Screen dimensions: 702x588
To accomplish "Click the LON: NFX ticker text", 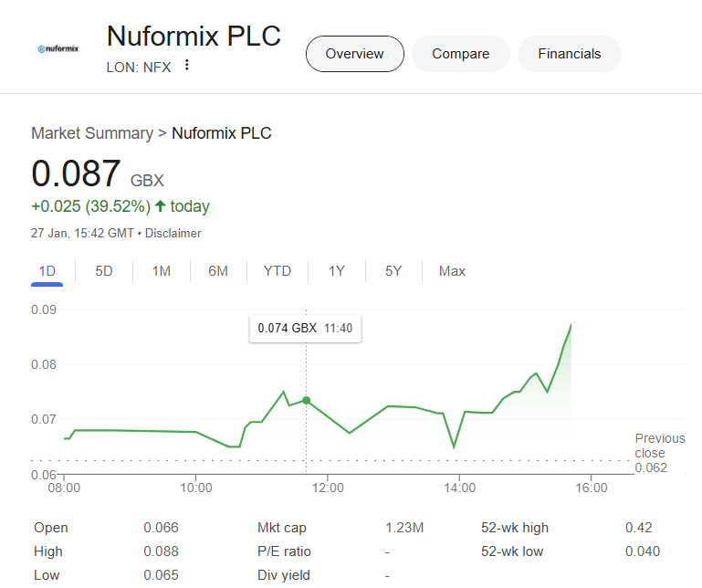I will tap(139, 68).
